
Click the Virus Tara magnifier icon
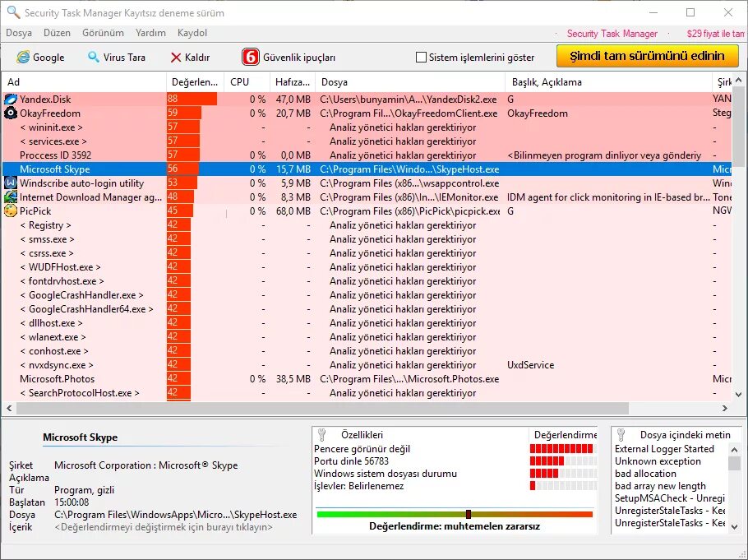pyautogui.click(x=94, y=58)
